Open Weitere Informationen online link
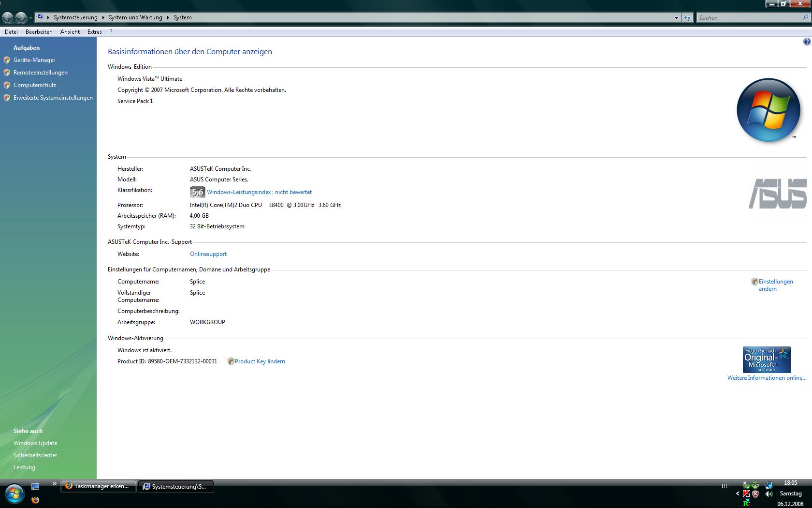 (x=767, y=378)
